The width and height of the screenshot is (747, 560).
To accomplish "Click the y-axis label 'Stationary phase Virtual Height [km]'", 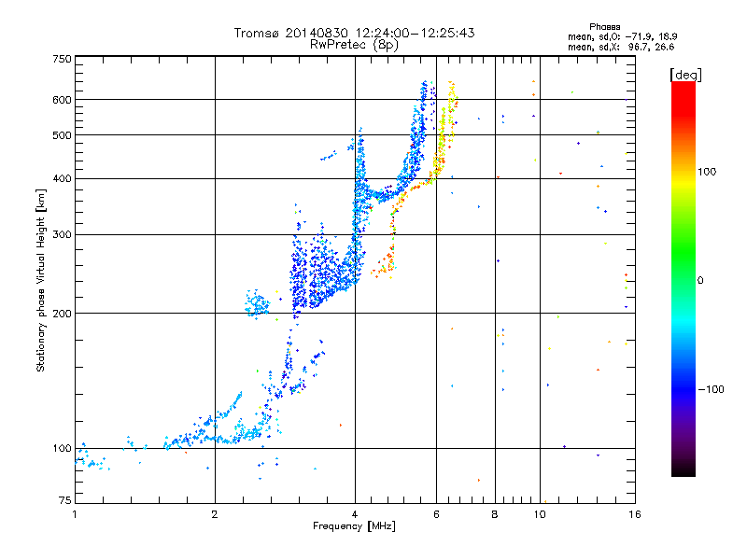I will coord(41,280).
